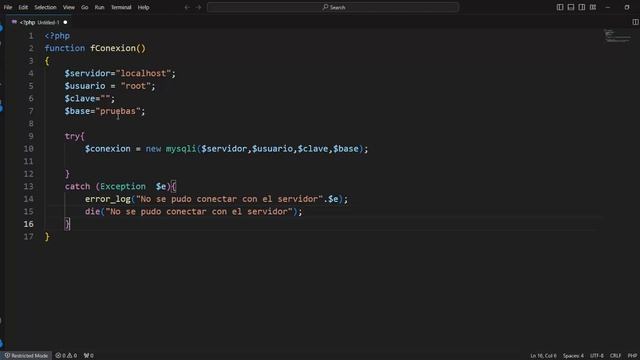640x360 pixels.
Task: Minimize the VS Code window
Action: tap(608, 7)
